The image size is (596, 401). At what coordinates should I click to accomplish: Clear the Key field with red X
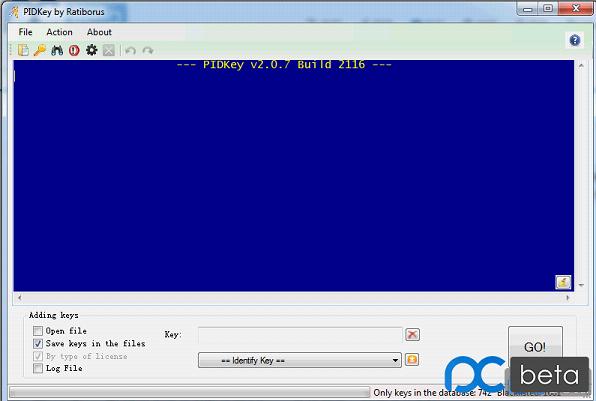(412, 334)
